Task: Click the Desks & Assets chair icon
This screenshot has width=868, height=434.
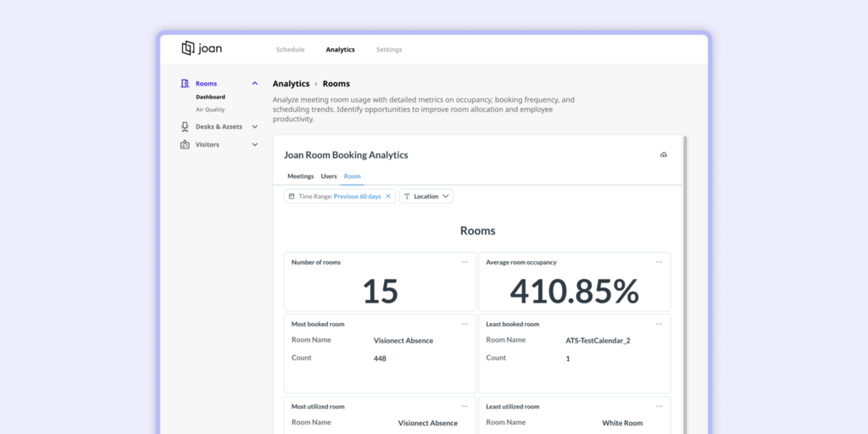Action: point(185,127)
